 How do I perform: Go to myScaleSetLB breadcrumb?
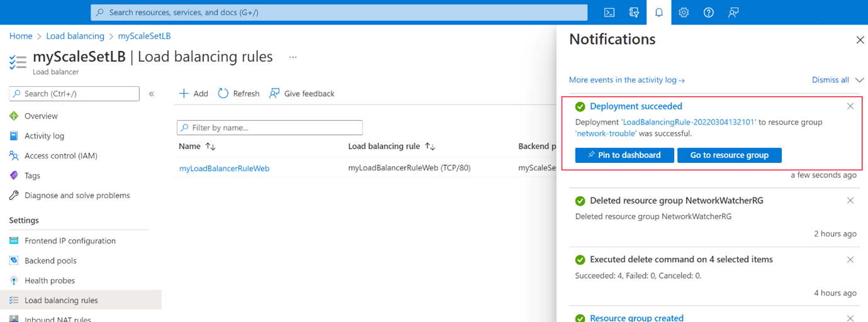pos(144,36)
